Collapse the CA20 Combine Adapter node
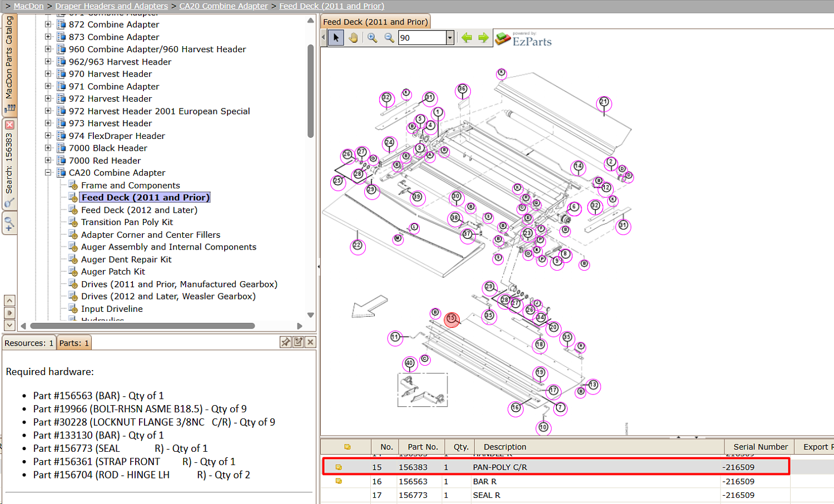The height and width of the screenshot is (504, 834). tap(48, 173)
